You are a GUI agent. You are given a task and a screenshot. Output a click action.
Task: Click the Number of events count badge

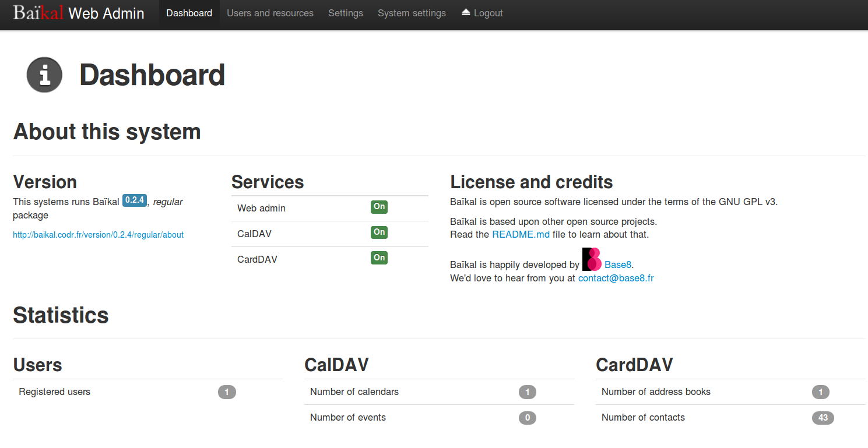(x=528, y=418)
